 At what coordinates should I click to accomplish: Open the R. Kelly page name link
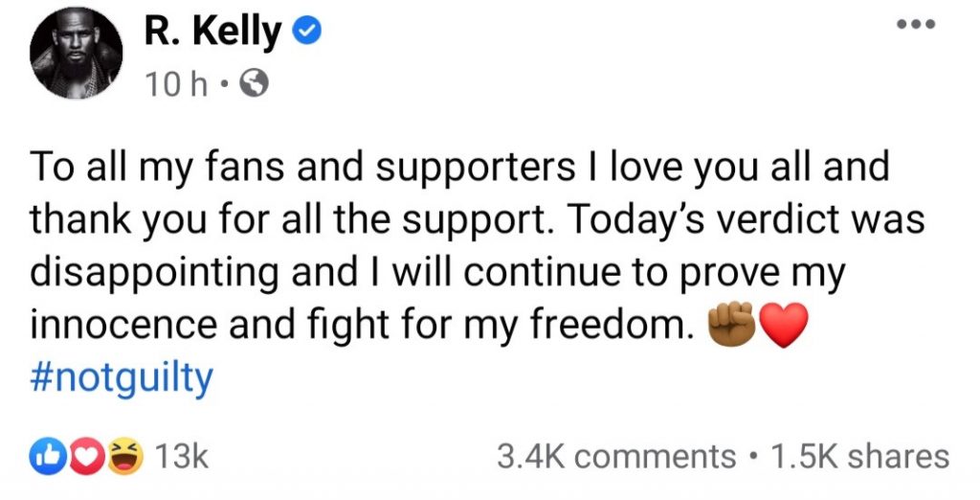(213, 33)
